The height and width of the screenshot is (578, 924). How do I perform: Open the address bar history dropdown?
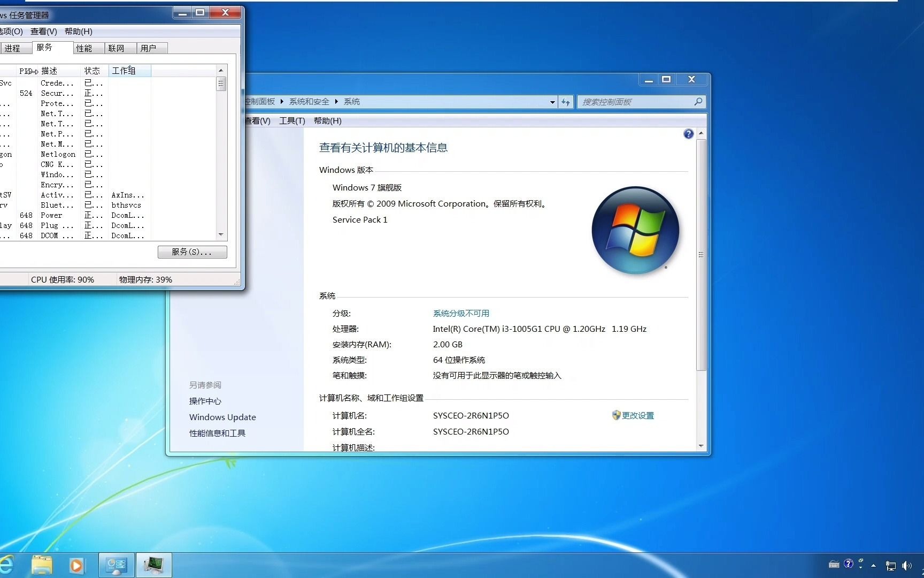552,102
